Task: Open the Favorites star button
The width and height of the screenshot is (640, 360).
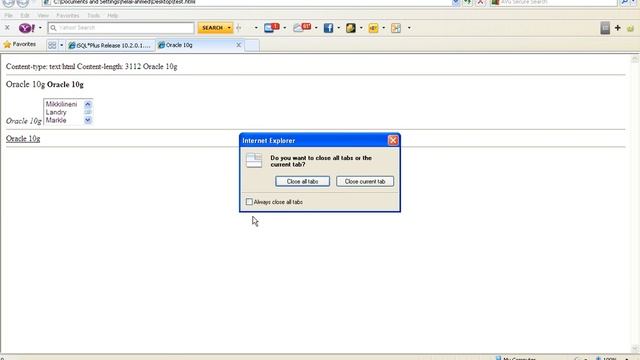Action: 20,44
